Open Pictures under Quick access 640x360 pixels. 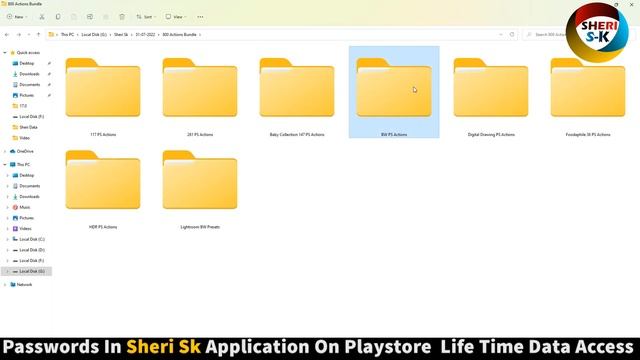(27, 95)
